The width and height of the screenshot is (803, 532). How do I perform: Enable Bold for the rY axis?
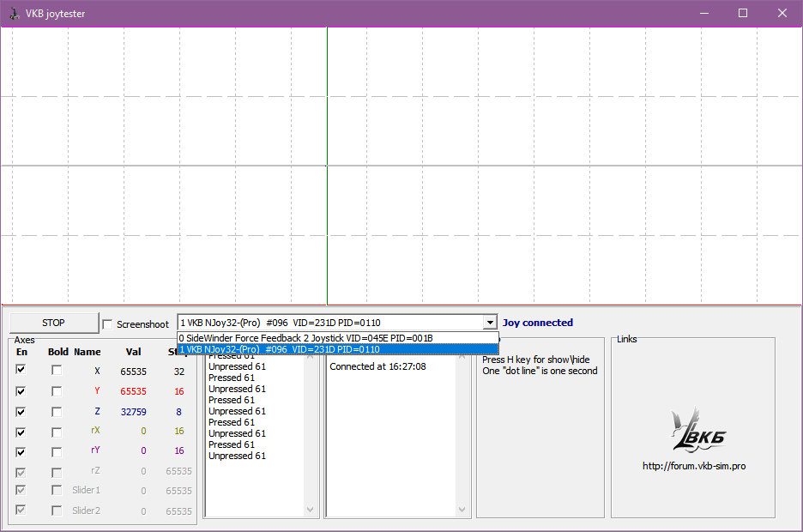(57, 451)
